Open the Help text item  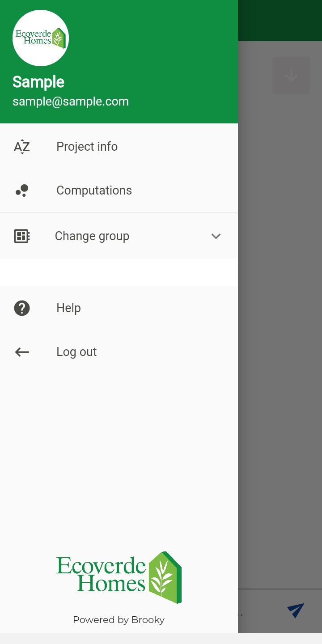(x=68, y=308)
